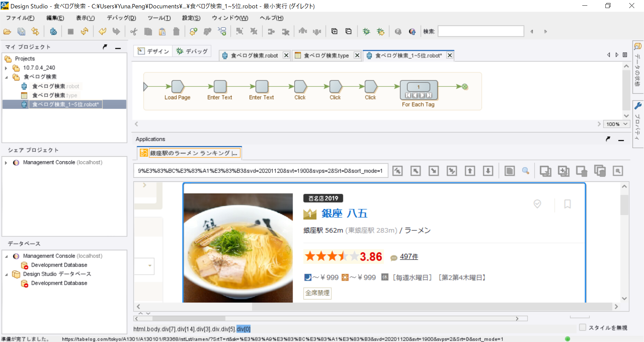
Task: Open the ファイル(F) menu
Action: pos(20,18)
